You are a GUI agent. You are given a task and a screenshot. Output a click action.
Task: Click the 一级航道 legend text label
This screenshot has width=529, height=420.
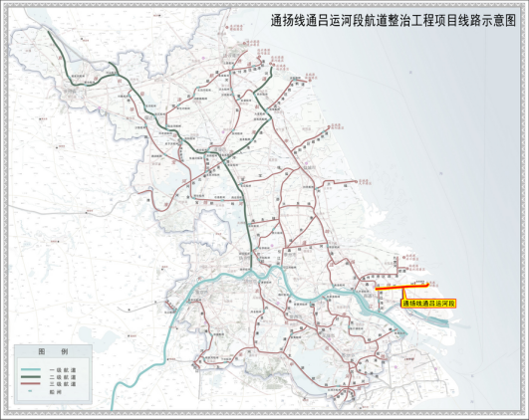(x=63, y=370)
